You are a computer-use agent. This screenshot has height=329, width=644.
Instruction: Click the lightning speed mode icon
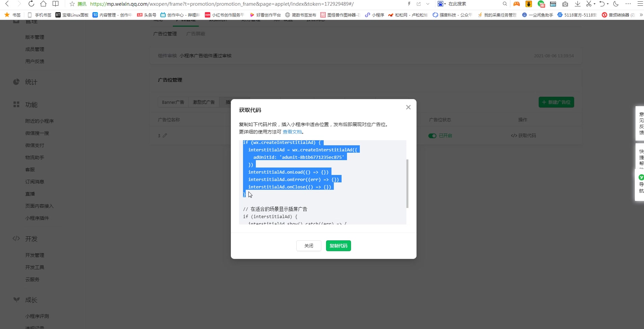[x=409, y=4]
